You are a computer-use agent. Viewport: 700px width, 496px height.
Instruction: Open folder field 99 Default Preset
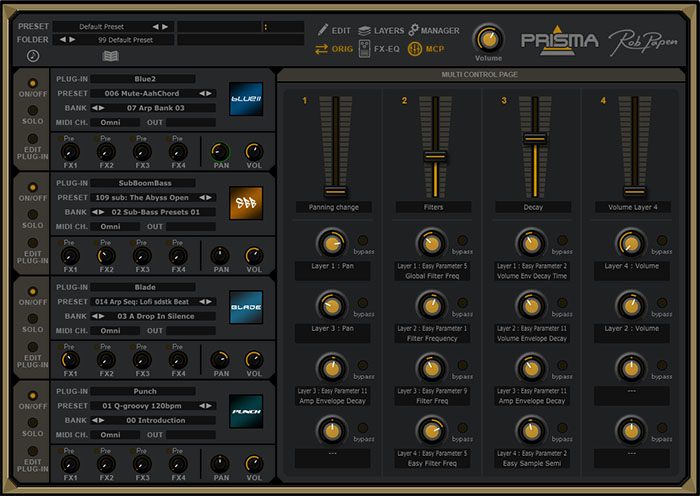coord(126,40)
